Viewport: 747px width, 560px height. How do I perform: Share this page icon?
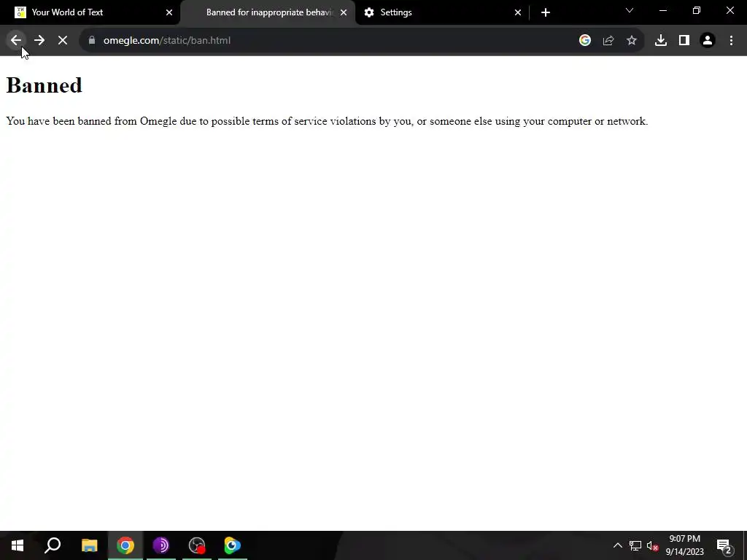[608, 41]
